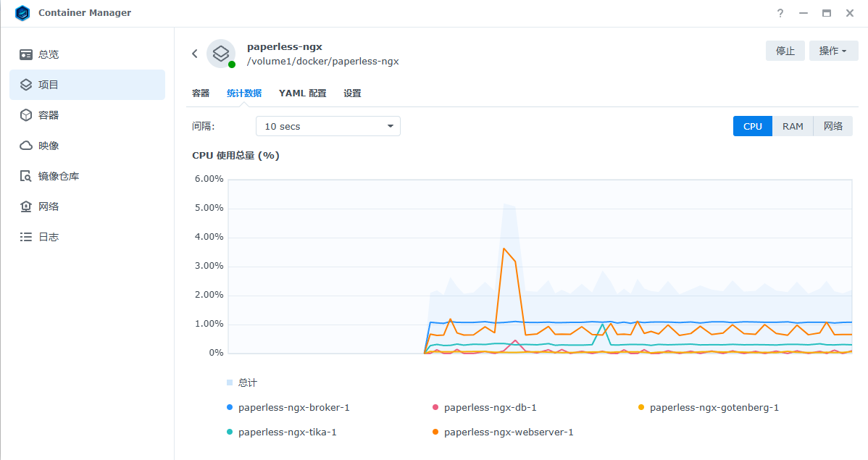Open the 统计数据 tab
The height and width of the screenshot is (460, 868).
(x=244, y=93)
